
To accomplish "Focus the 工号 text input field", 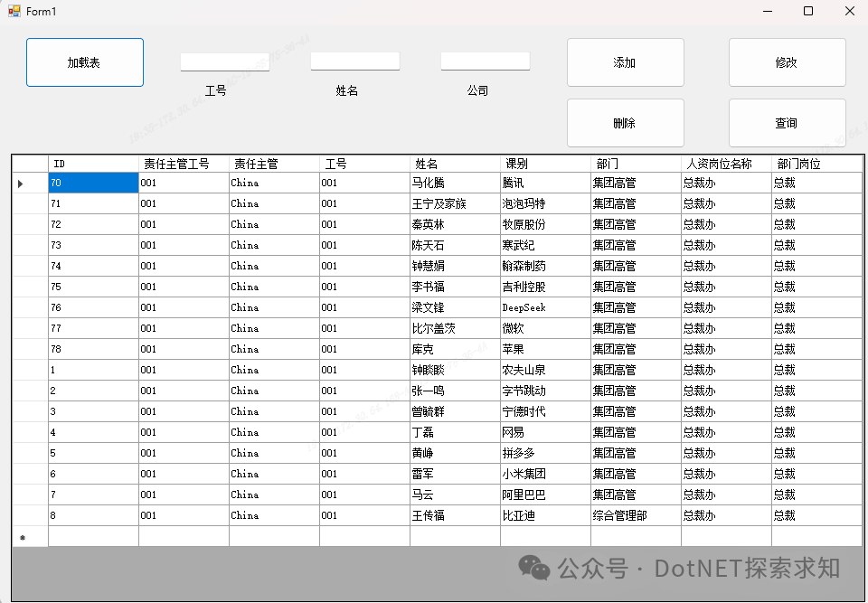I will click(x=224, y=61).
